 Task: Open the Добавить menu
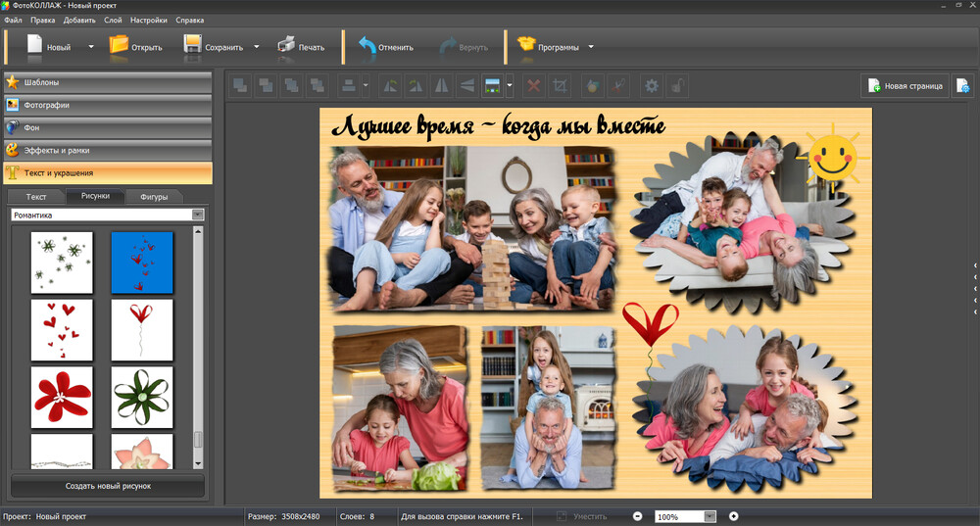pos(79,20)
